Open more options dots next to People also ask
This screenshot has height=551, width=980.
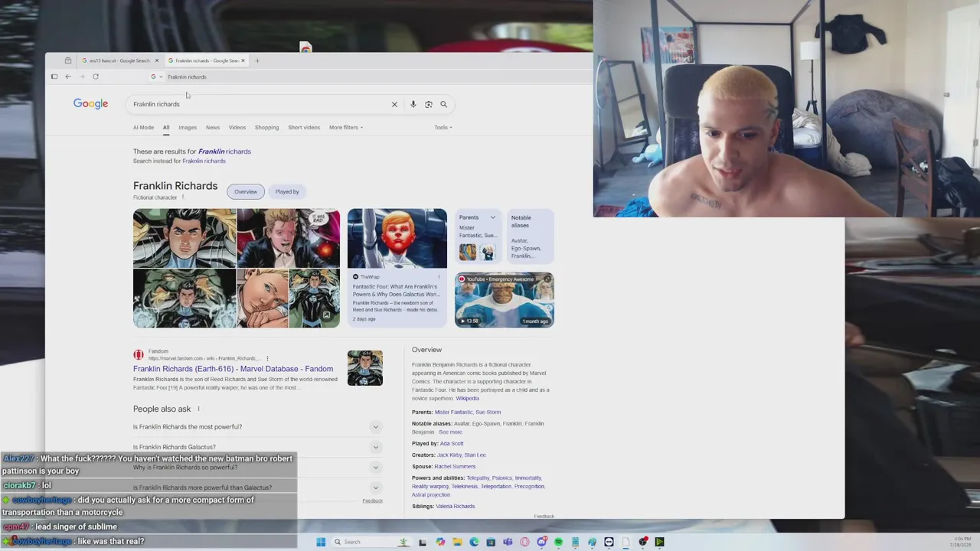pos(198,409)
